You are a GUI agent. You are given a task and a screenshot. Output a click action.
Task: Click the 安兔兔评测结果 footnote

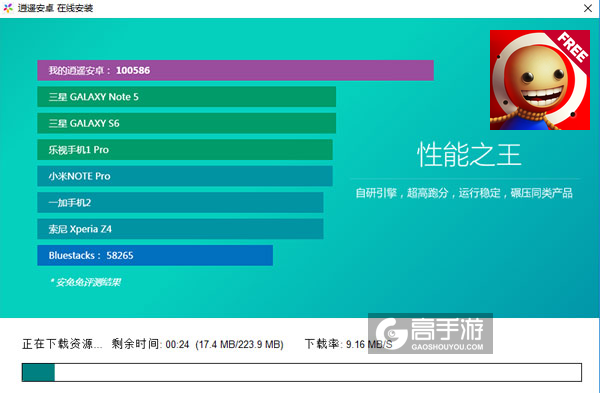coord(85,282)
